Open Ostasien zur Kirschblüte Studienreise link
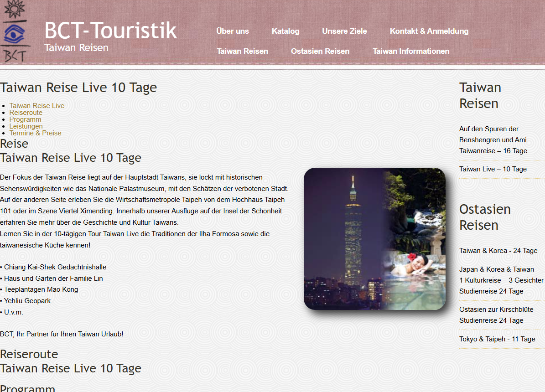Image resolution: width=545 pixels, height=392 pixels. (496, 315)
